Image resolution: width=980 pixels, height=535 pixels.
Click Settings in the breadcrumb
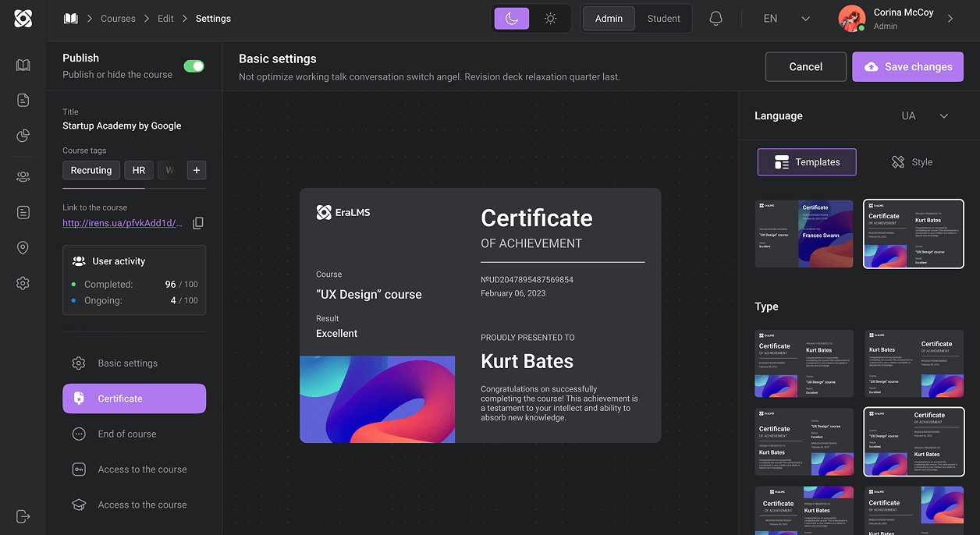pyautogui.click(x=213, y=19)
